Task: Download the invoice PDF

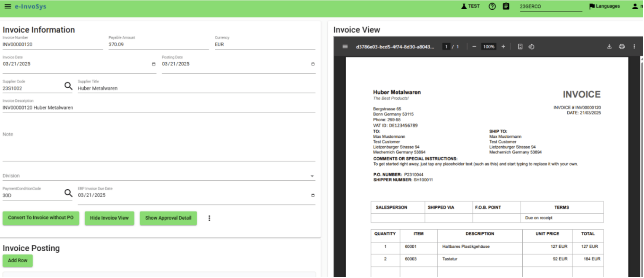Action: 609,47
